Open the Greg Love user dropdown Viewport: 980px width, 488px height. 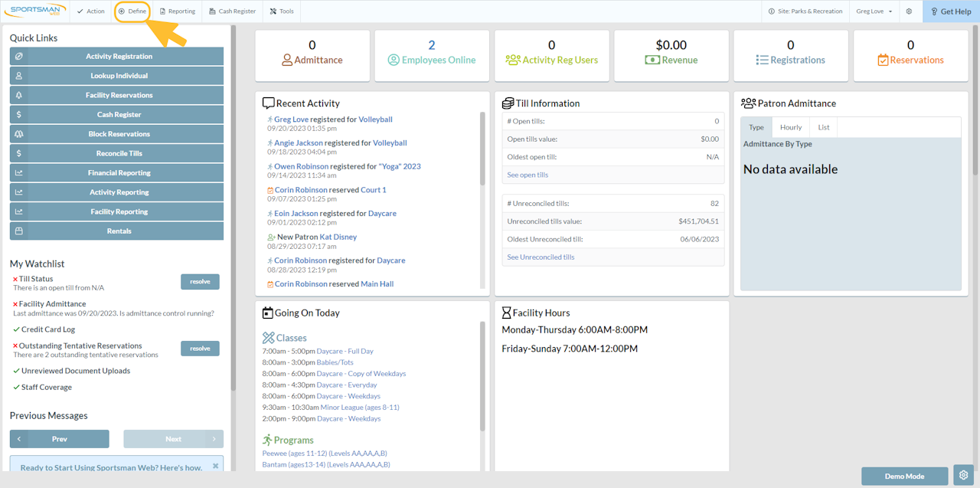click(874, 11)
